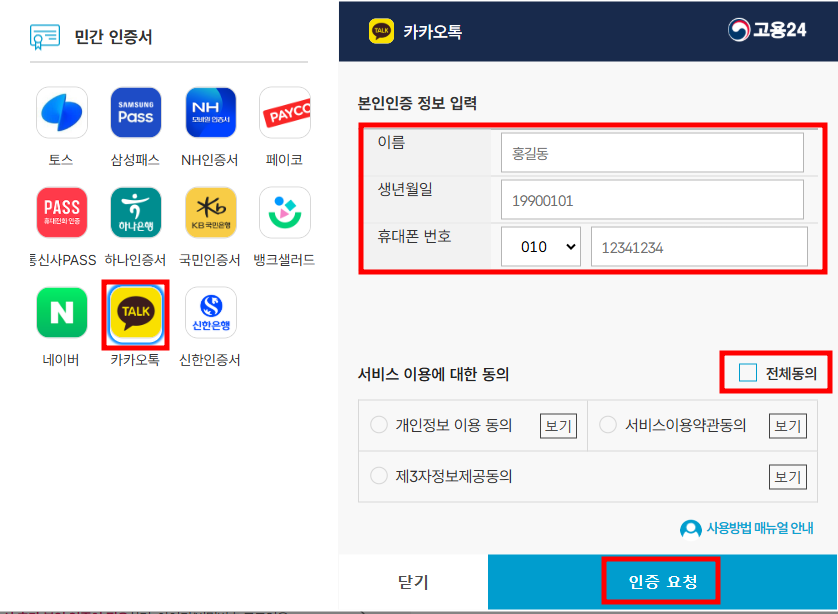The width and height of the screenshot is (838, 614).
Task: Pick the 뱅크샐러드 icon
Action: (285, 213)
